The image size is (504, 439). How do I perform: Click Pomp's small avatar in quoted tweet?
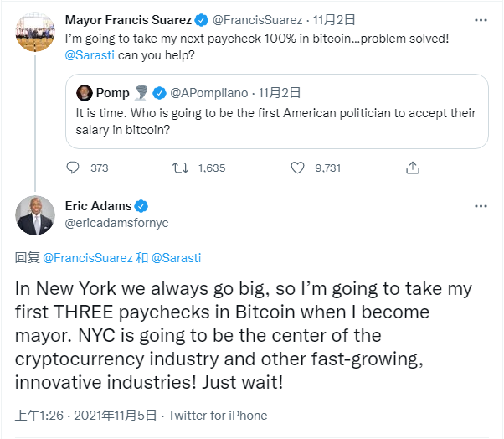pyautogui.click(x=84, y=93)
